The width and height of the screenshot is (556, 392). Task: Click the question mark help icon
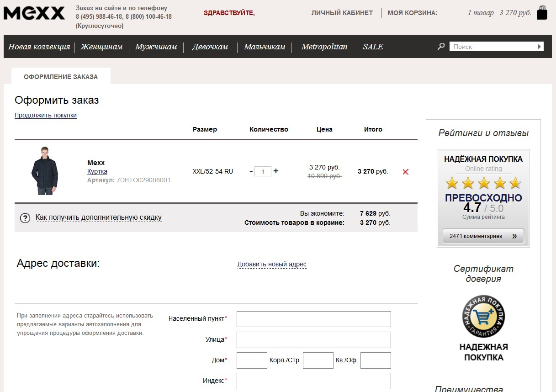pos(25,218)
